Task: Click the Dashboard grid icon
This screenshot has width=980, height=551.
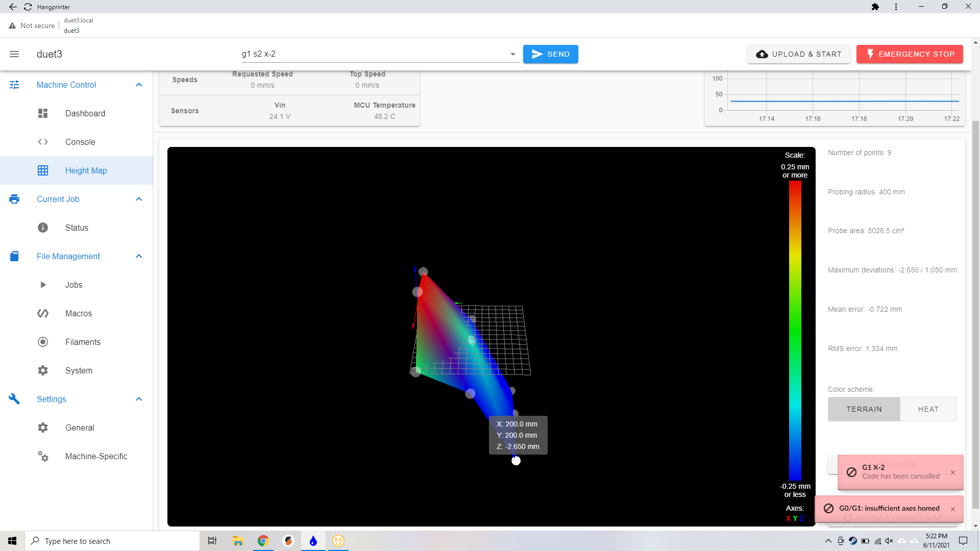Action: (43, 113)
